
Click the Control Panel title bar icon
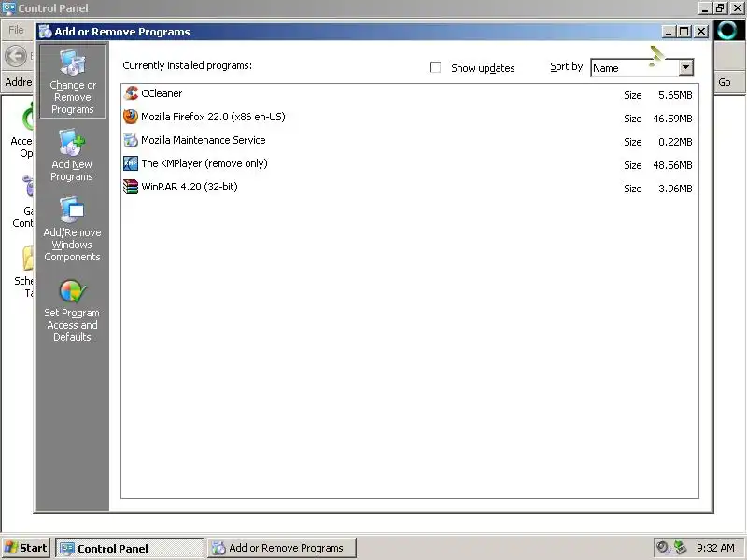tap(8, 8)
